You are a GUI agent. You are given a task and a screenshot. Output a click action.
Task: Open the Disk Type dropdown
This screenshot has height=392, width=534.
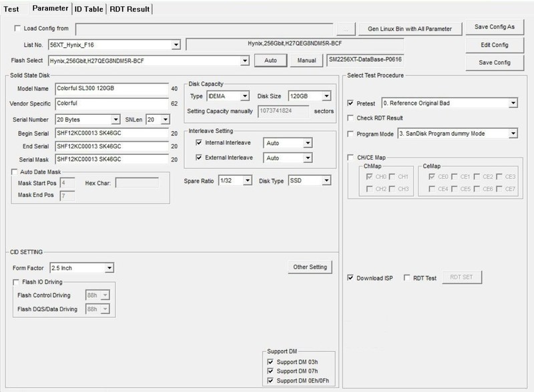tap(325, 180)
